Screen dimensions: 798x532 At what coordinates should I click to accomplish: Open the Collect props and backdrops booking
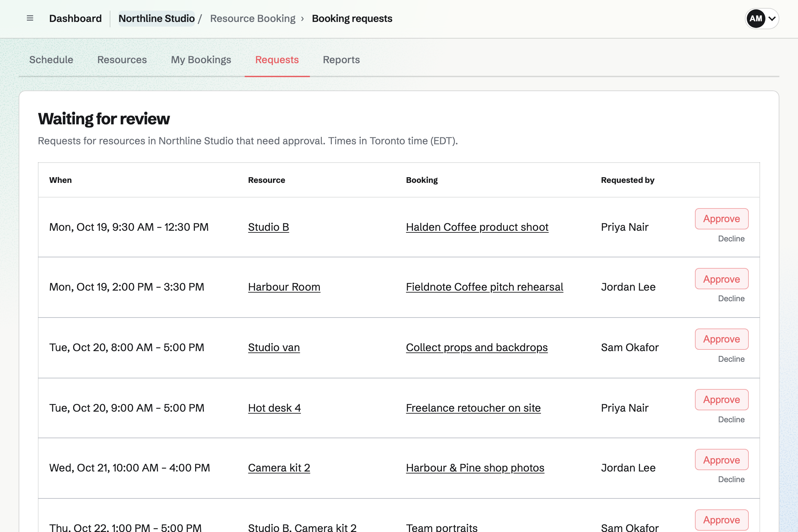click(x=477, y=347)
